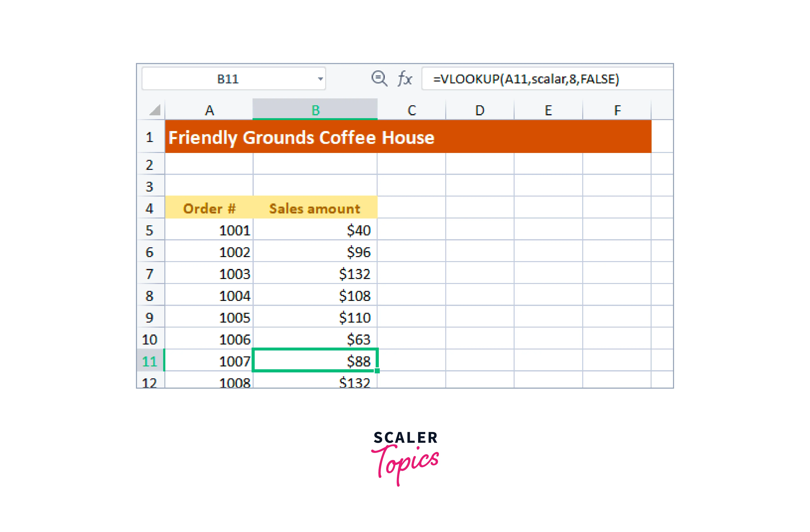Select row 9 header
This screenshot has width=810, height=532.
coord(151,317)
